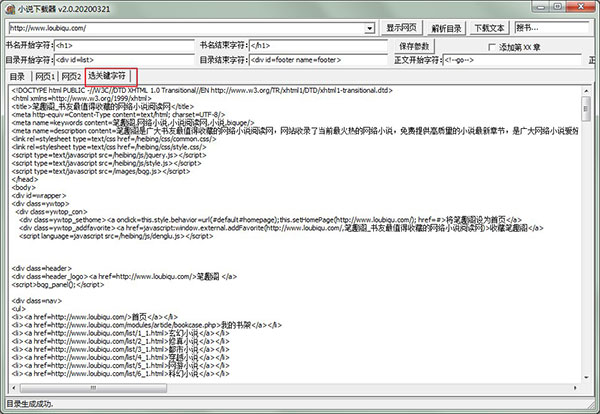Click the 下载文本 button
Viewport: 600px width, 414px height.
tap(489, 28)
